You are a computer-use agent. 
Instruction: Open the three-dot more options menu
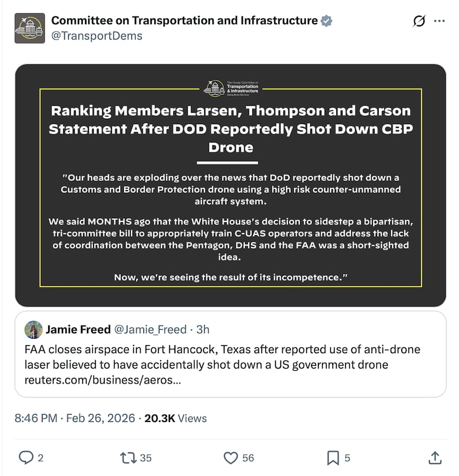[439, 21]
